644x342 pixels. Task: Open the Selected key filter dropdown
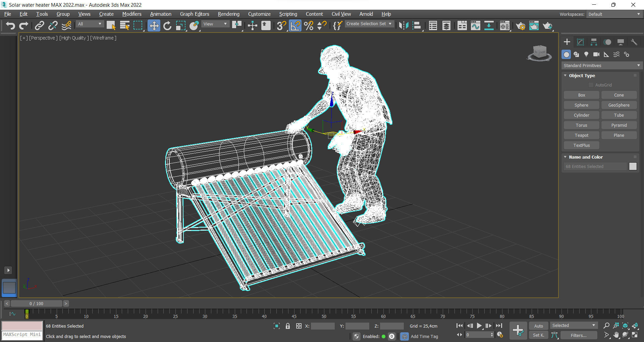574,326
